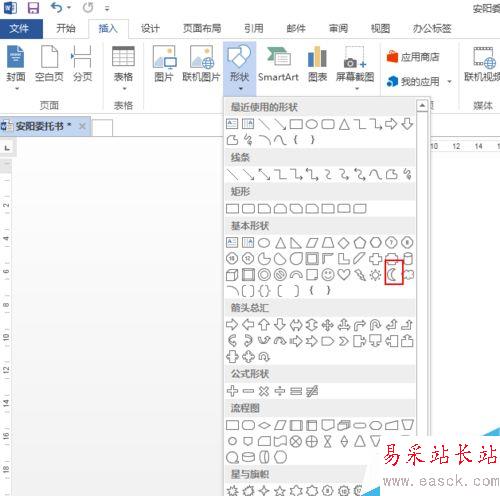Select the pentagon shape in 基本形状

click(360, 243)
